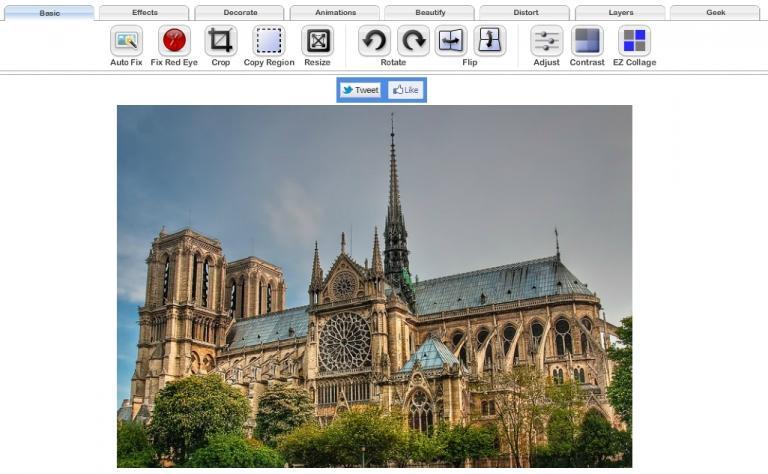Open the Layers tab
The height and width of the screenshot is (474, 768).
pos(619,13)
